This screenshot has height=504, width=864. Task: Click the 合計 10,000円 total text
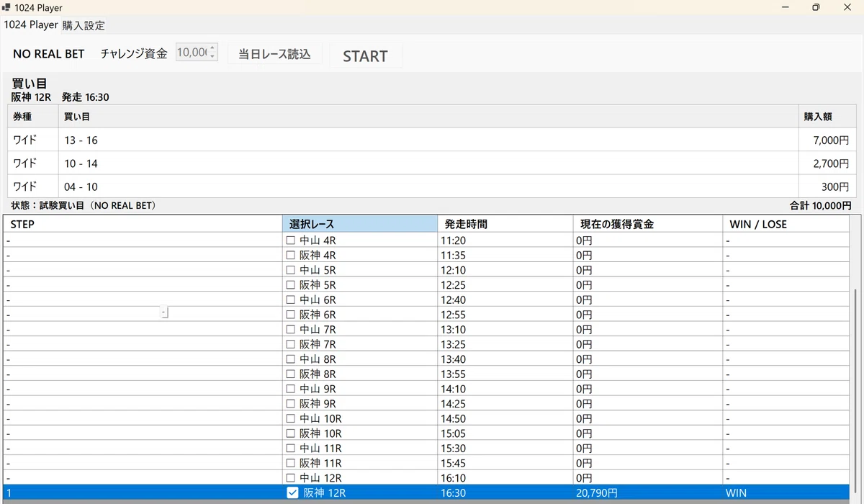click(820, 205)
